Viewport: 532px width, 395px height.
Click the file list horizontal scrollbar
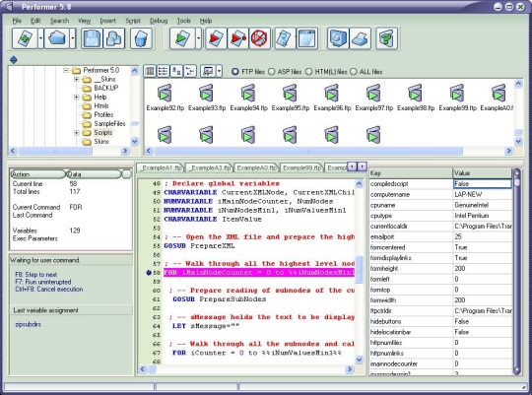click(308, 151)
